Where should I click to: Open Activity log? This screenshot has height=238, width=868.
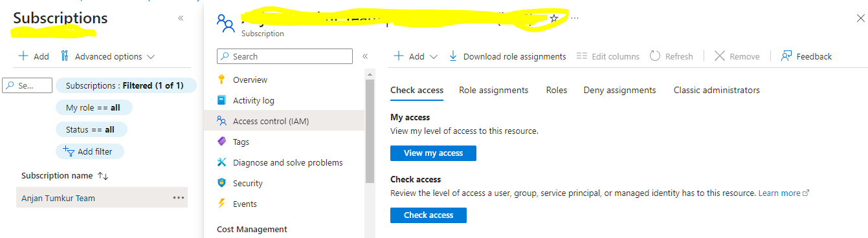254,100
